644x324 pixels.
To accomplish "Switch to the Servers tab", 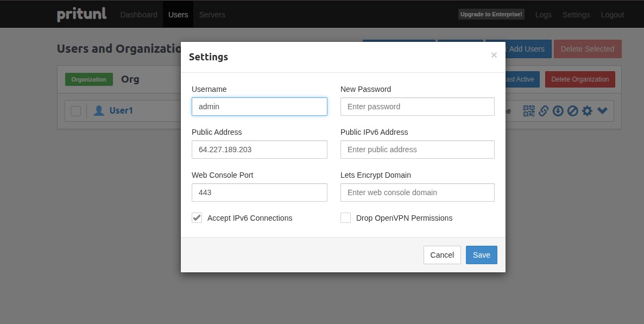I will 212,15.
